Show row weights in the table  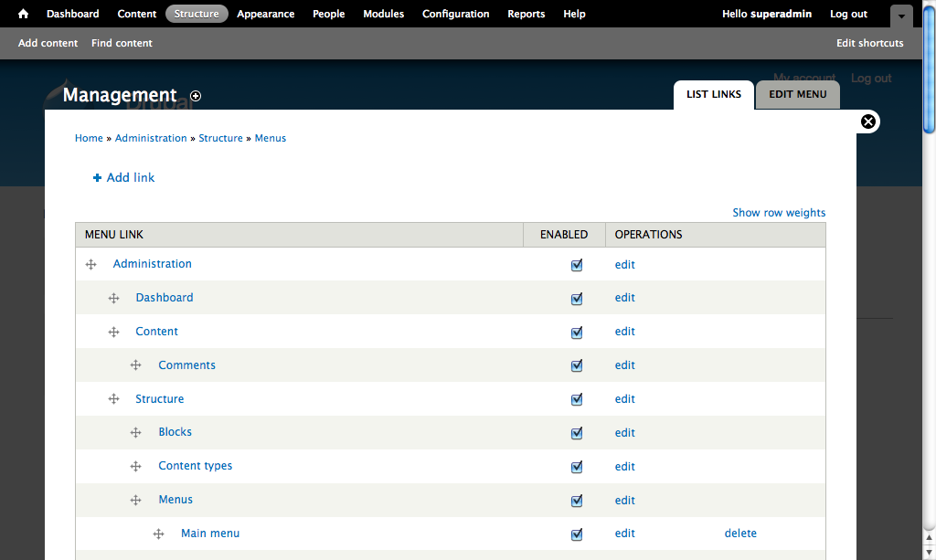[779, 213]
